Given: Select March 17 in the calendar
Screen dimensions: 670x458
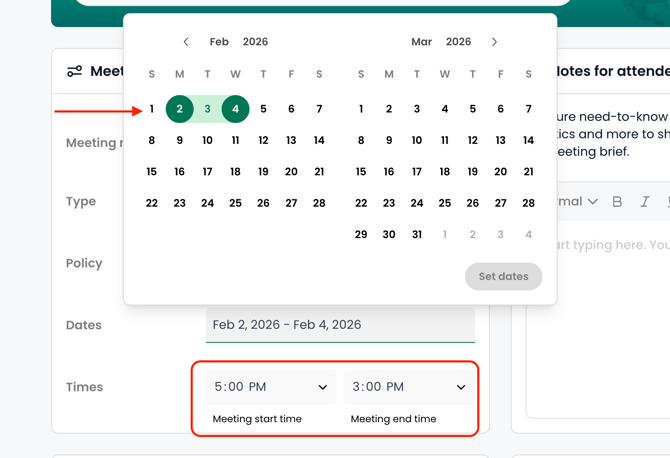Looking at the screenshot, I should [417, 172].
